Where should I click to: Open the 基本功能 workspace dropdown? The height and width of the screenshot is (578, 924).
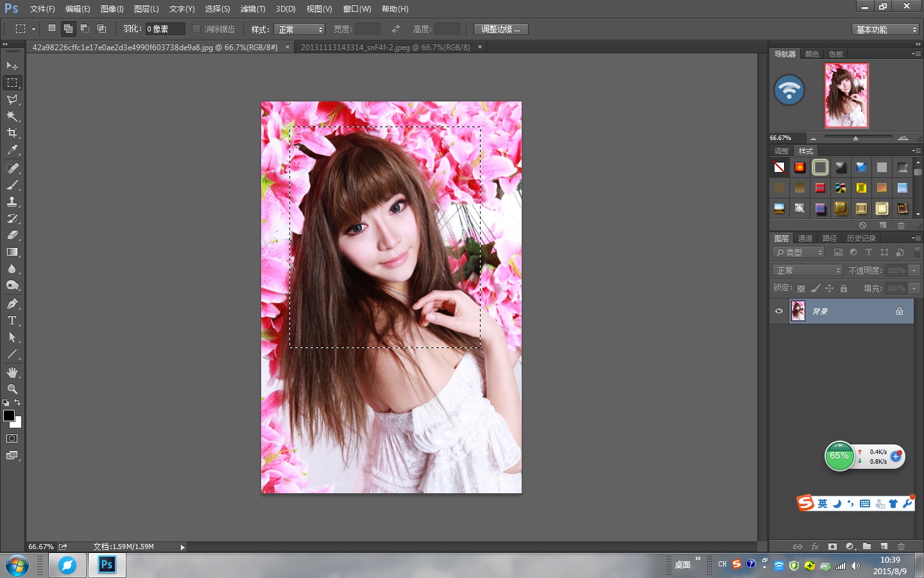[886, 30]
